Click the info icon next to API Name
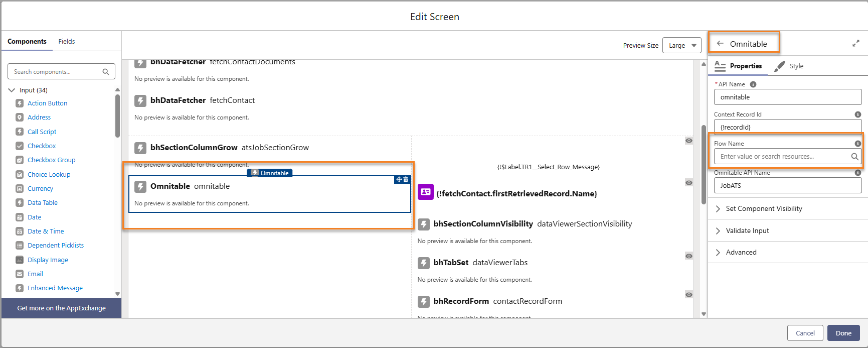 pos(753,84)
